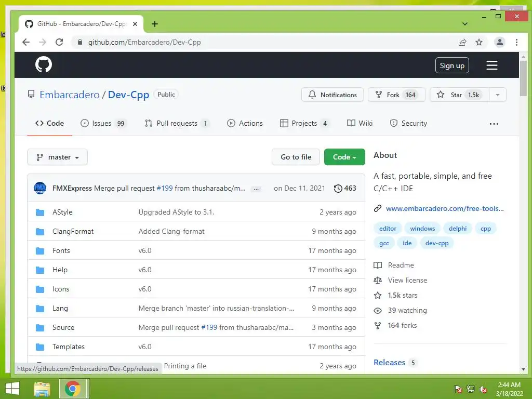Viewport: 532px width, 399px height.
Task: Open the Security tab
Action: (x=408, y=123)
